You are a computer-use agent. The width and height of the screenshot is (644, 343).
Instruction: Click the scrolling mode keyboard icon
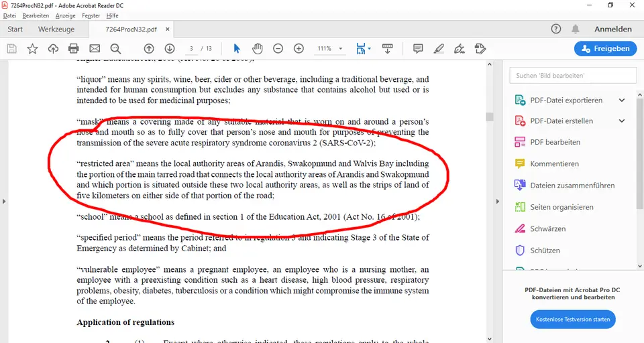point(387,49)
